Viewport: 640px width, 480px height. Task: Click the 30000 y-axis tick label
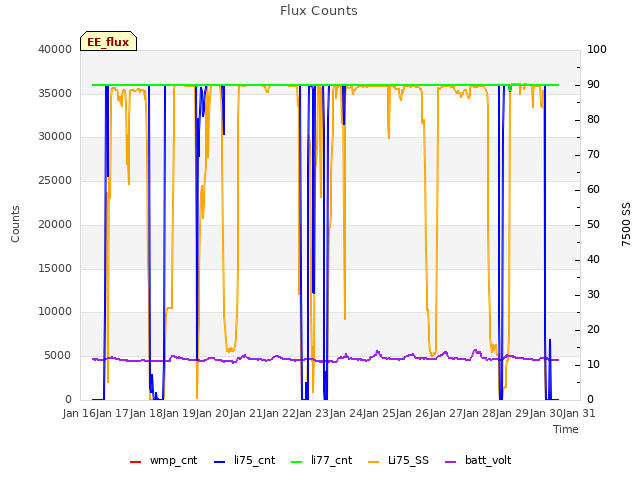tap(55, 136)
